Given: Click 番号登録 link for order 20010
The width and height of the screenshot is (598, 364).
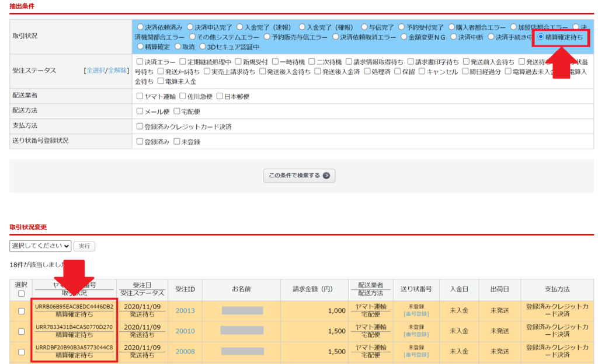Looking at the screenshot, I should [x=416, y=335].
